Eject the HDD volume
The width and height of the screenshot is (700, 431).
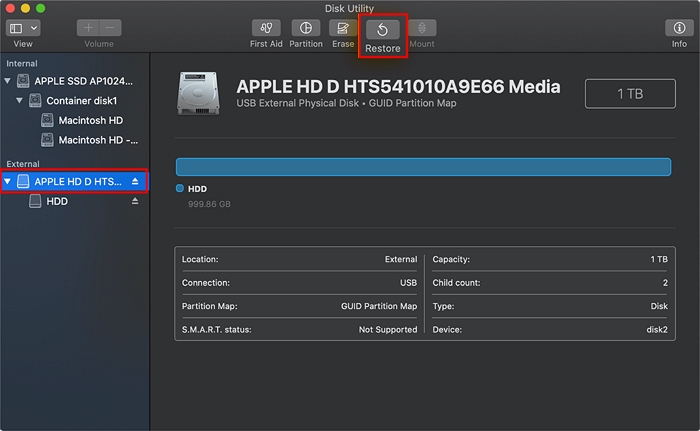coord(135,201)
